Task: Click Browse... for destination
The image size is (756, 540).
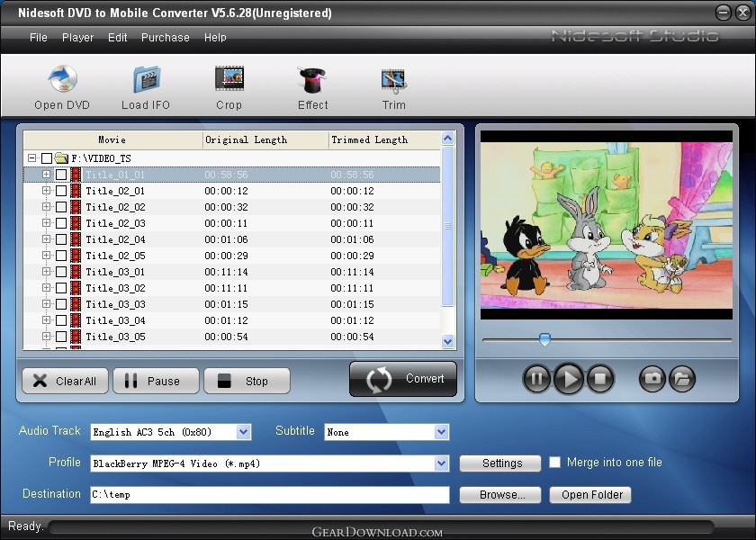Action: tap(500, 495)
